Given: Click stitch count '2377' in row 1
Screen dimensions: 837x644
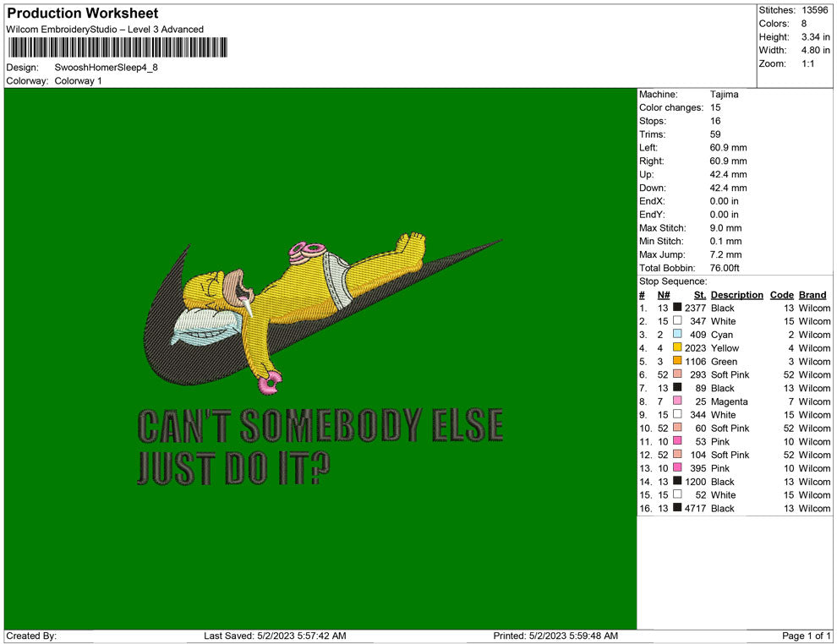Looking at the screenshot, I should [x=696, y=308].
